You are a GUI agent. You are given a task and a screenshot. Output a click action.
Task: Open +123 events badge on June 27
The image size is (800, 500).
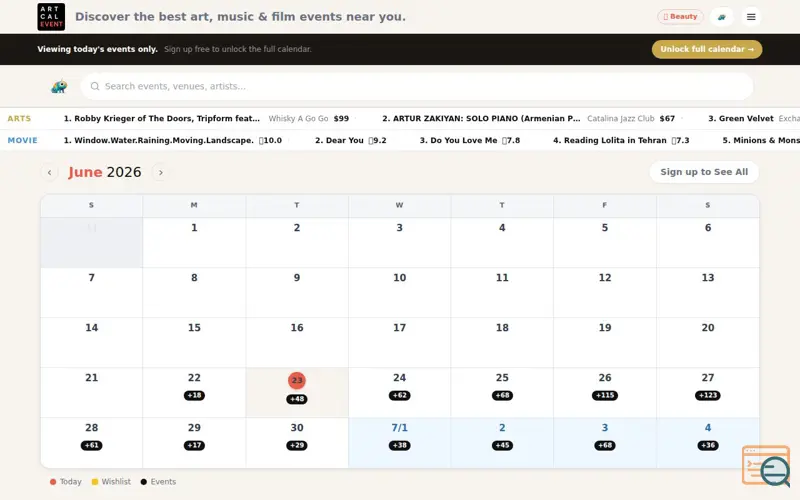click(708, 395)
